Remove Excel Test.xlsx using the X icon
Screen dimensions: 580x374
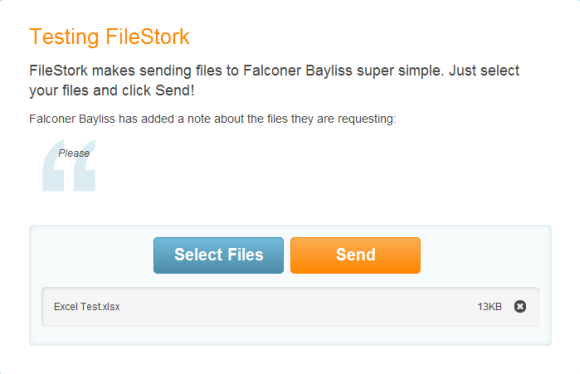pos(520,306)
